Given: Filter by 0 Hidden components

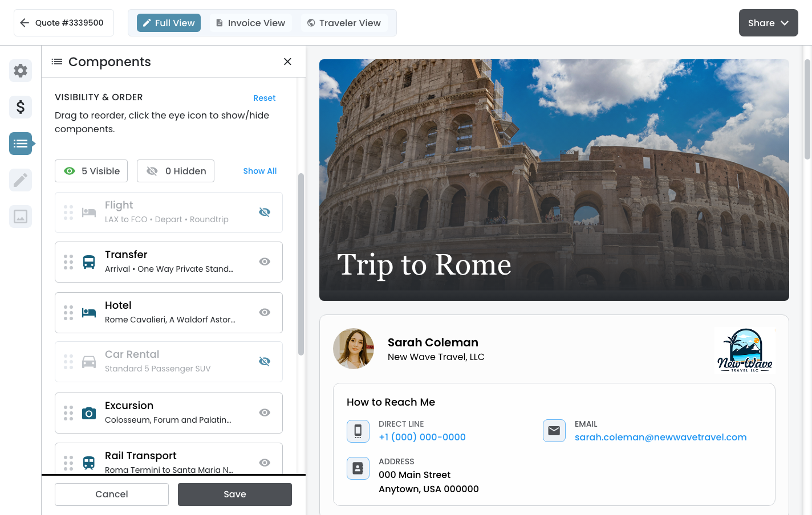Looking at the screenshot, I should point(176,171).
